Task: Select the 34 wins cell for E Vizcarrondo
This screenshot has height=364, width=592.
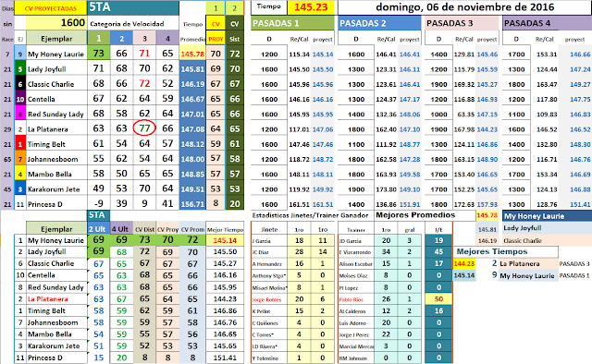Action: (386, 252)
